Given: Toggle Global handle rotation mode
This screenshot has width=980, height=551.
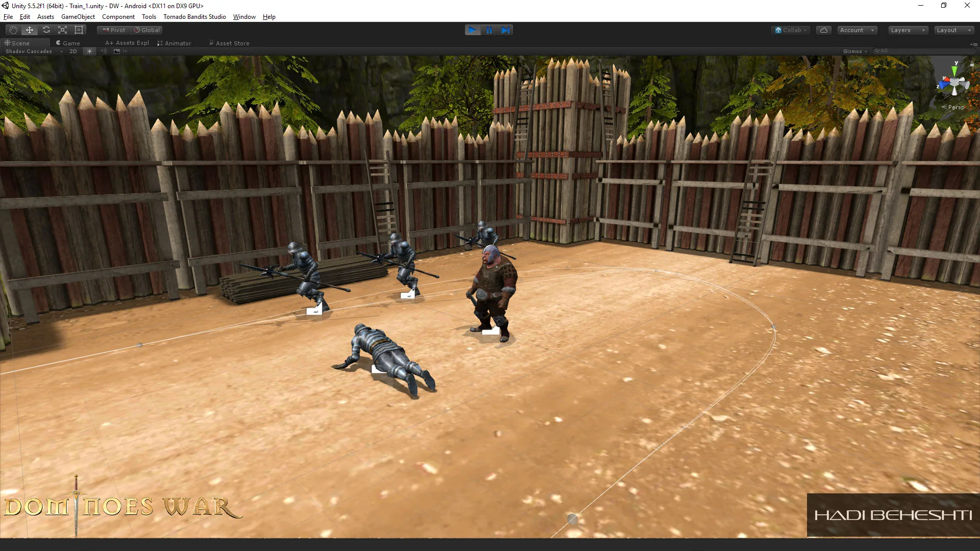Looking at the screenshot, I should click(x=146, y=30).
